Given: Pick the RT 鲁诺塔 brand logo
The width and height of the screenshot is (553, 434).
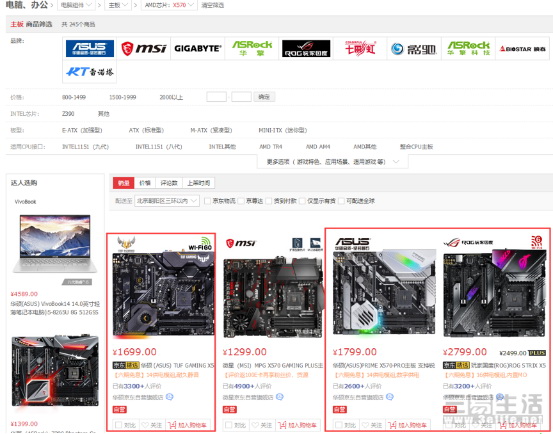Looking at the screenshot, I should [90, 72].
